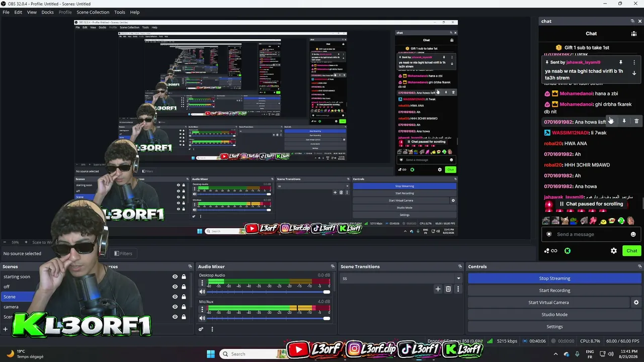Screen dimensions: 644x362
Task: Hide the top source with eye icon
Action: (175, 277)
